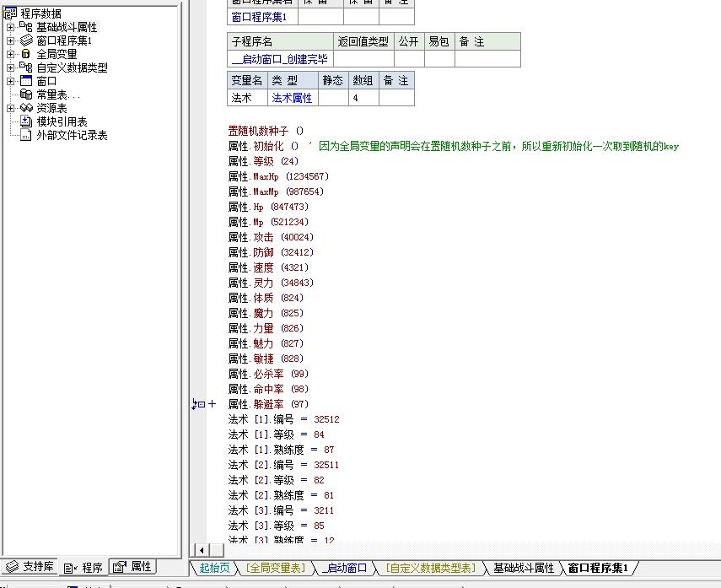
Task: Click the 静态 cell of 法术 variable
Action: tap(333, 98)
